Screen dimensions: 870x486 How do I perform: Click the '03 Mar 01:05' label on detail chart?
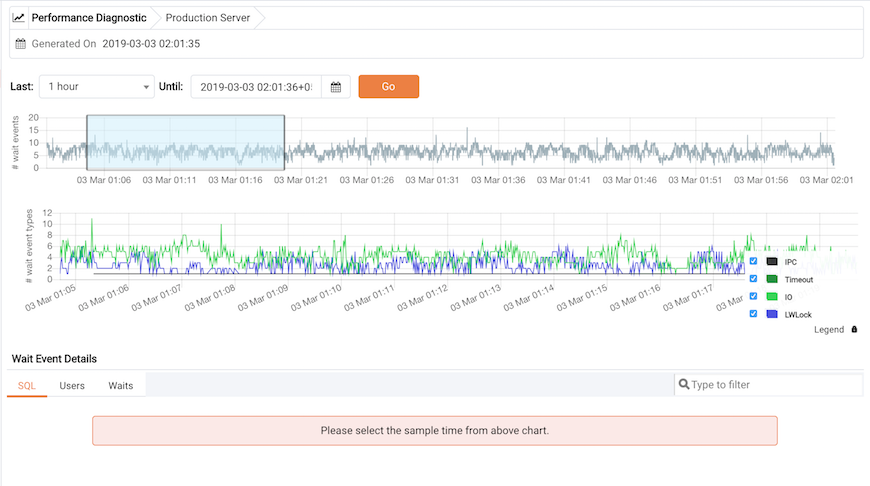[x=50, y=298]
